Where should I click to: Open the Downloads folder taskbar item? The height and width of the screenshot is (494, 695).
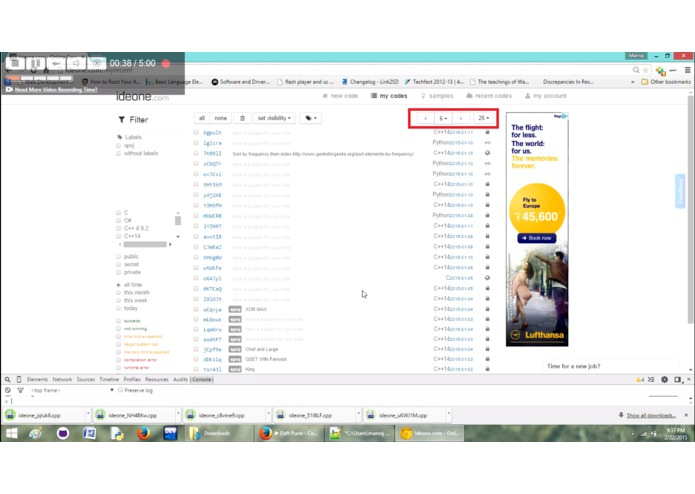[217, 433]
